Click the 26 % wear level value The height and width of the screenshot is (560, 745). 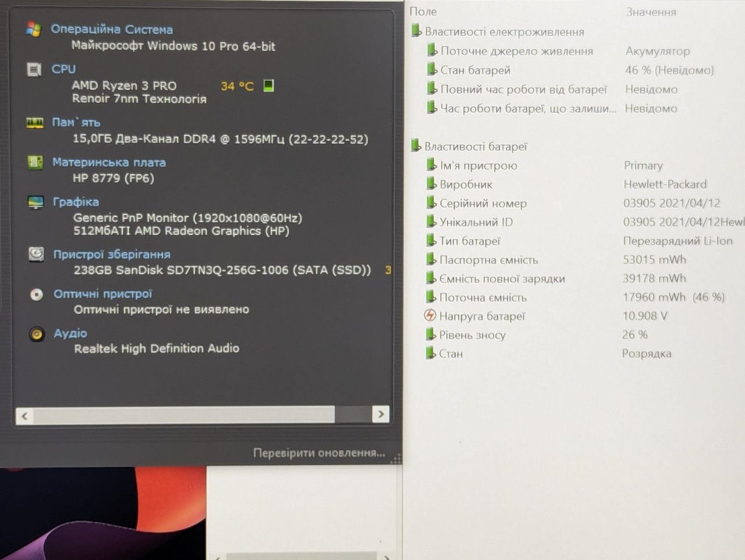point(635,334)
